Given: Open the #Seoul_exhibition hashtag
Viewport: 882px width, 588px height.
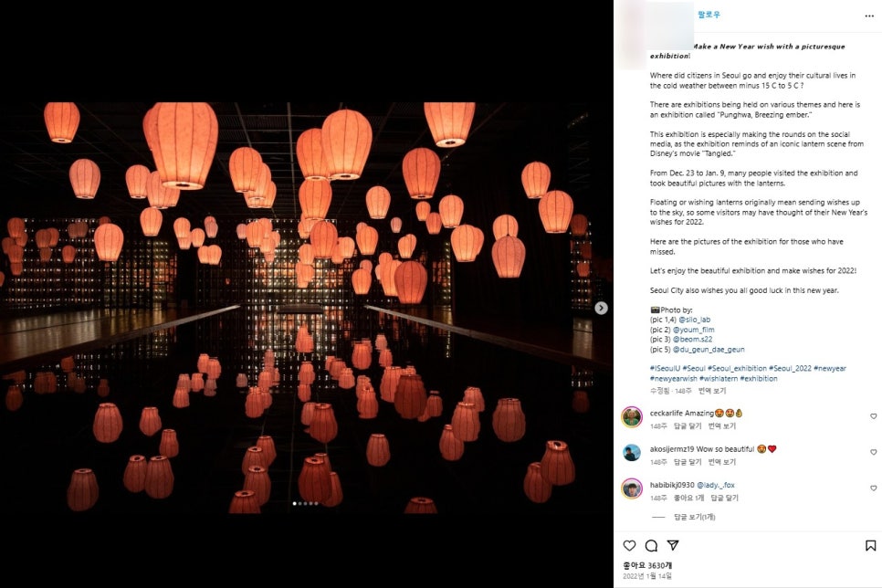Looking at the screenshot, I should [x=737, y=368].
